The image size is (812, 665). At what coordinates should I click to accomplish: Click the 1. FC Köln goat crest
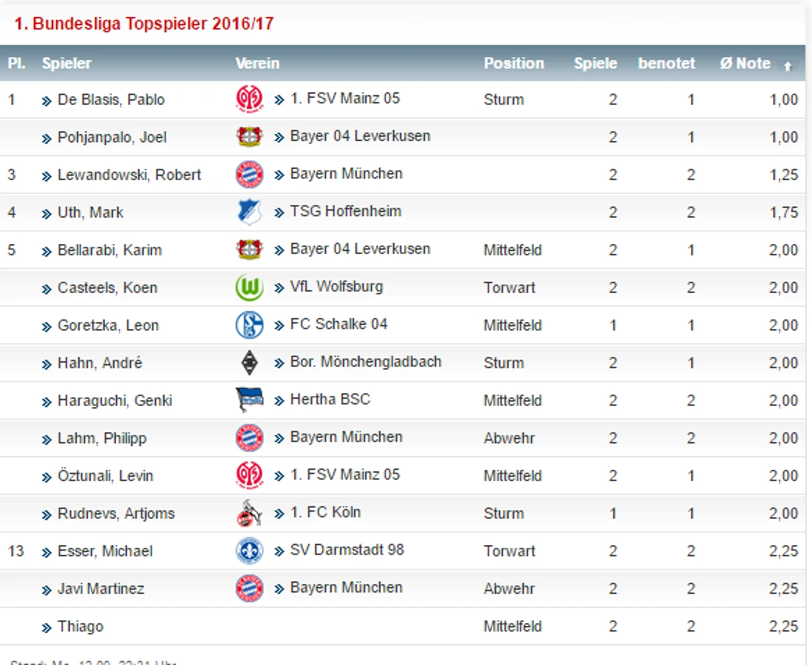(249, 513)
